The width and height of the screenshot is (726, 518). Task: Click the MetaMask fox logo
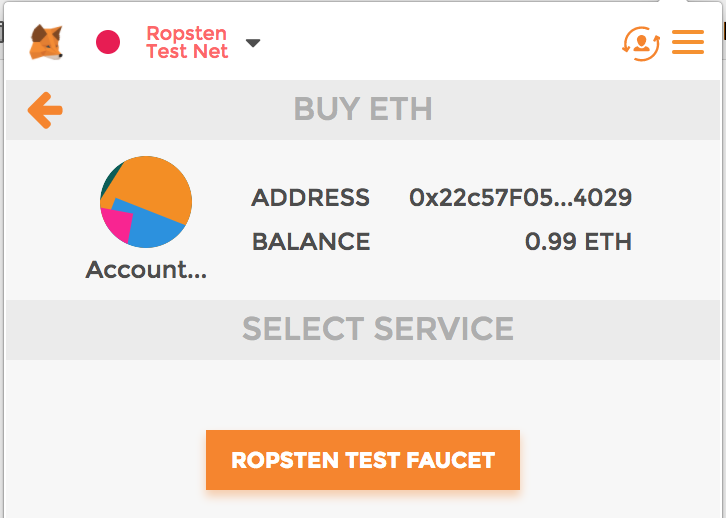click(45, 42)
